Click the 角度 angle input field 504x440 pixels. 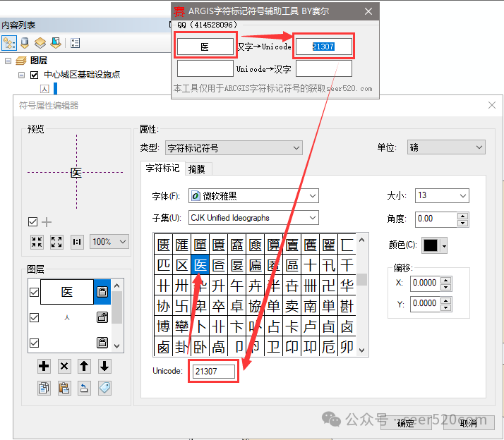pyautogui.click(x=436, y=219)
